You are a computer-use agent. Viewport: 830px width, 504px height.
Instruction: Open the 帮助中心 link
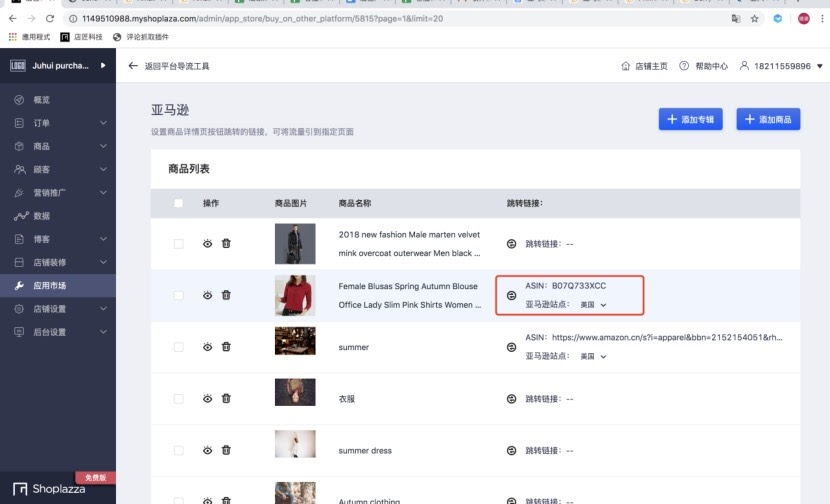[x=711, y=66]
